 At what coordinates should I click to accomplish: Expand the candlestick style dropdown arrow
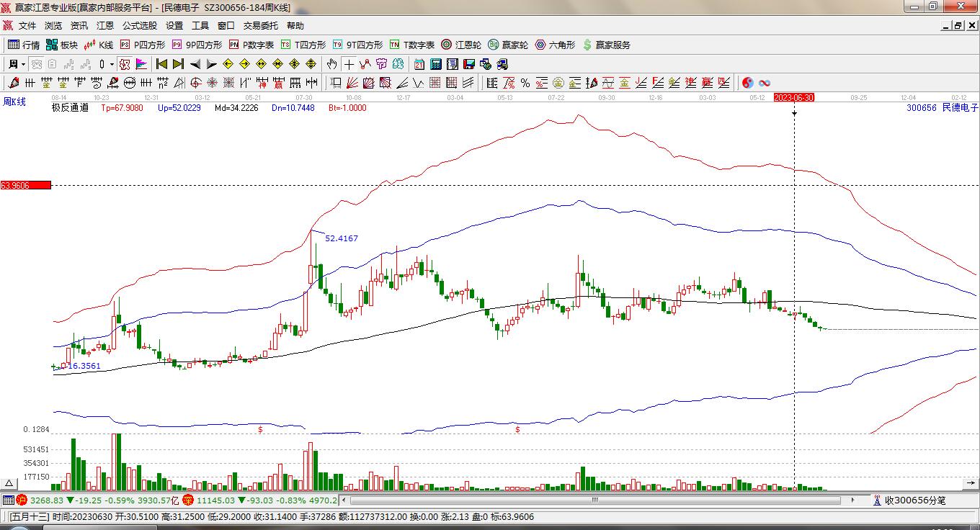pos(112,64)
